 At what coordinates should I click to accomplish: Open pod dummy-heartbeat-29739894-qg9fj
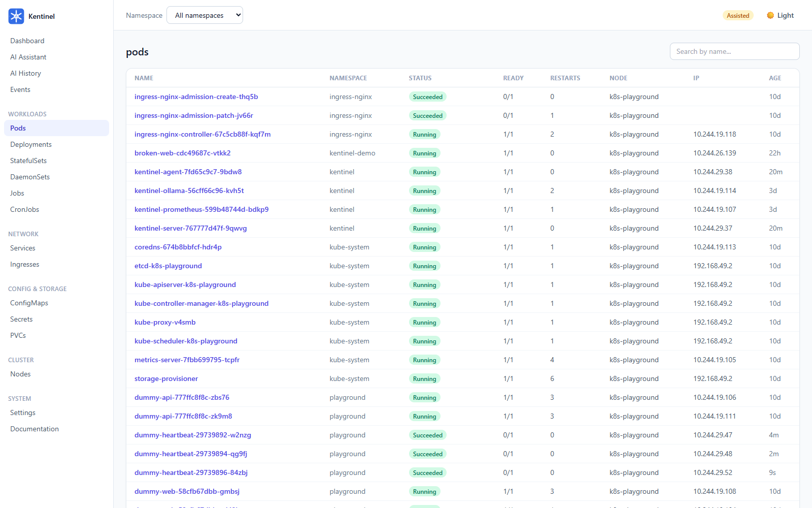tap(191, 454)
